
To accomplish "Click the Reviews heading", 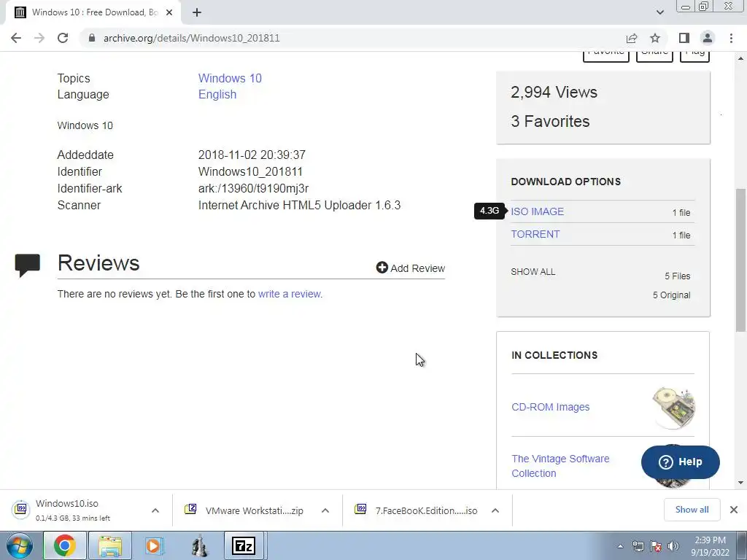I will click(98, 262).
